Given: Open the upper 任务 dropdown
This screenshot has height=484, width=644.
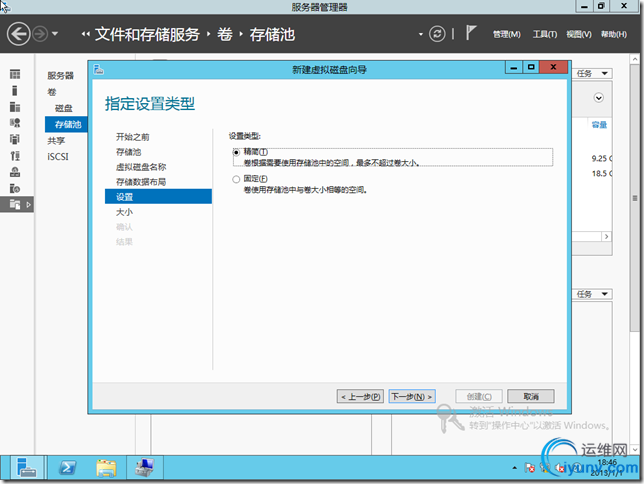Looking at the screenshot, I should tap(591, 74).
